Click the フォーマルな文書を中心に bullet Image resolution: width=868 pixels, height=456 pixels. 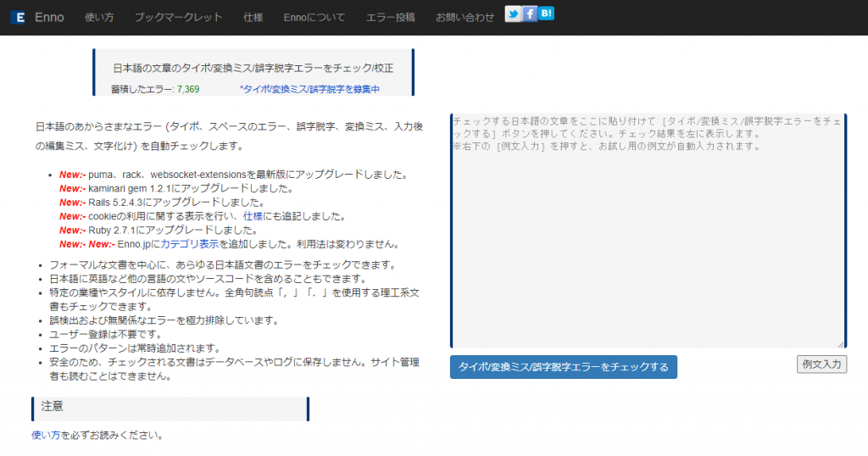pyautogui.click(x=223, y=265)
